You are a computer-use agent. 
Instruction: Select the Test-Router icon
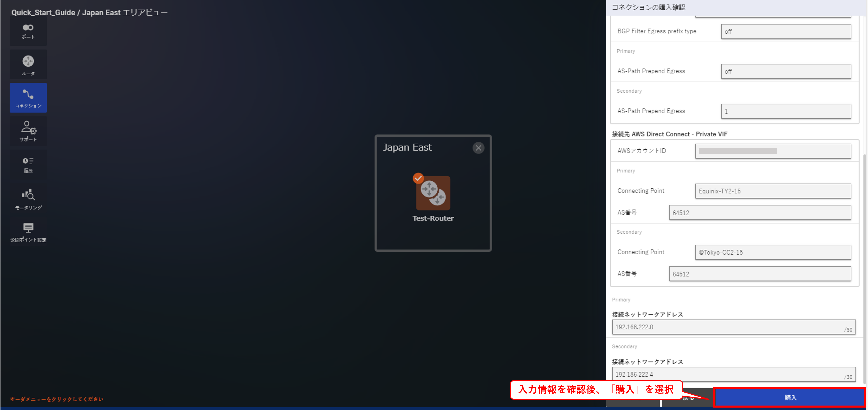point(433,193)
